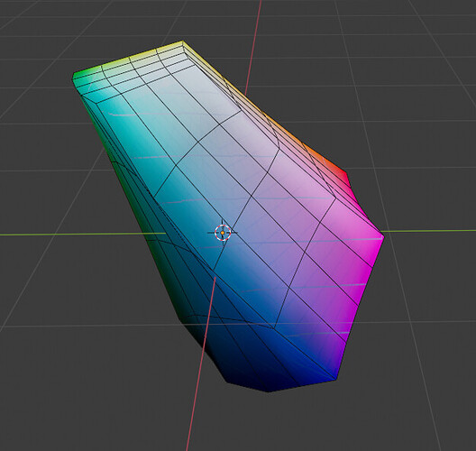This screenshot has width=476, height=451.
Task: Click the 3D cursor crosshair on the mesh
Action: pyautogui.click(x=223, y=233)
